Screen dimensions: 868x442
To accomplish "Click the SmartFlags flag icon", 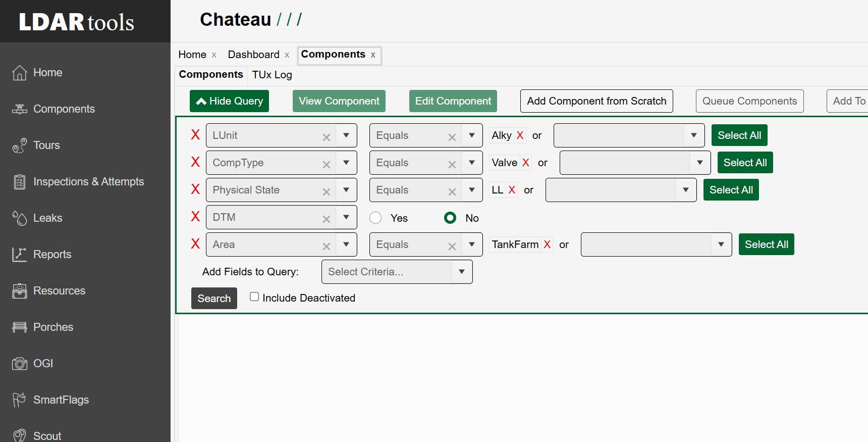I will click(x=19, y=400).
